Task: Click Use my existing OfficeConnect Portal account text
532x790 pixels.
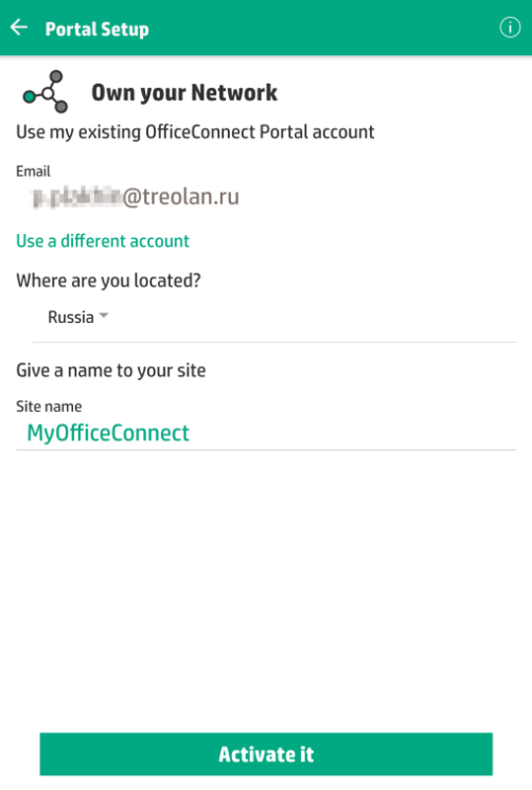Action: click(195, 132)
